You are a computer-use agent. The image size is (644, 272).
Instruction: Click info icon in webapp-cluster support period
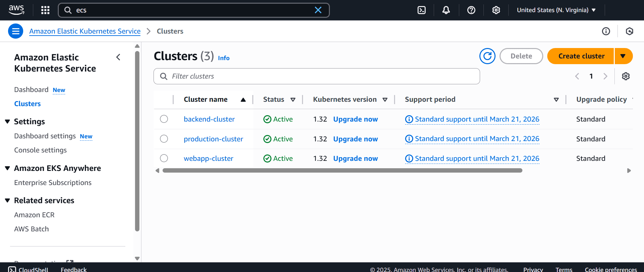point(409,158)
